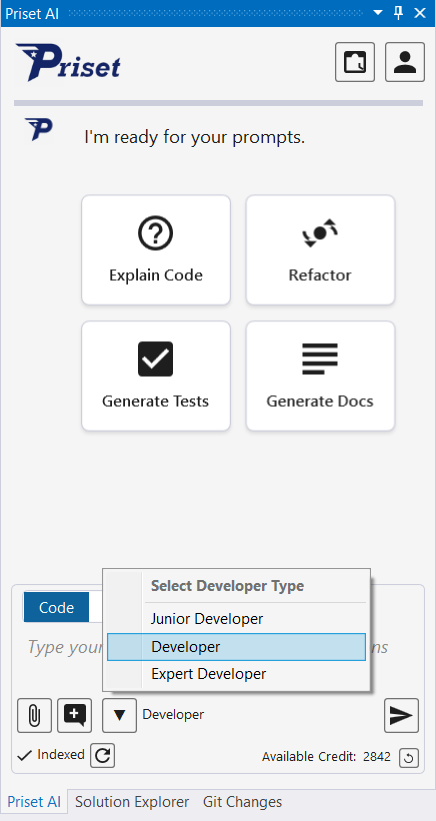
Task: Switch to the Solution Explorer tab
Action: coord(132,802)
